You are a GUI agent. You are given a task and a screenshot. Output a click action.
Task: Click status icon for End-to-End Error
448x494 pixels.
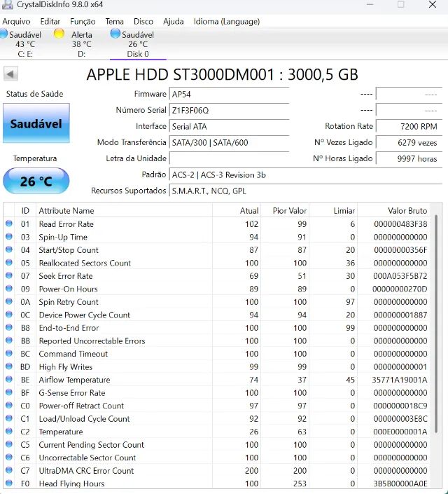pos(9,327)
